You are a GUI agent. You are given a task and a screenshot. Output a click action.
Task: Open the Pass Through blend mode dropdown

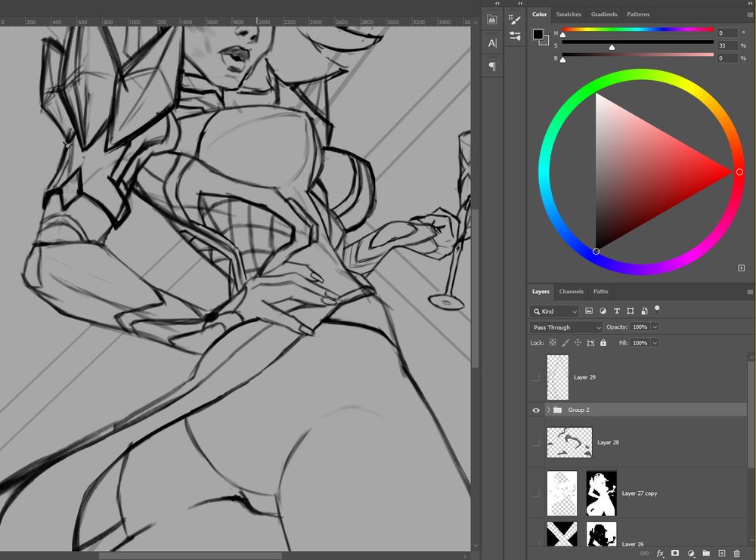click(566, 327)
